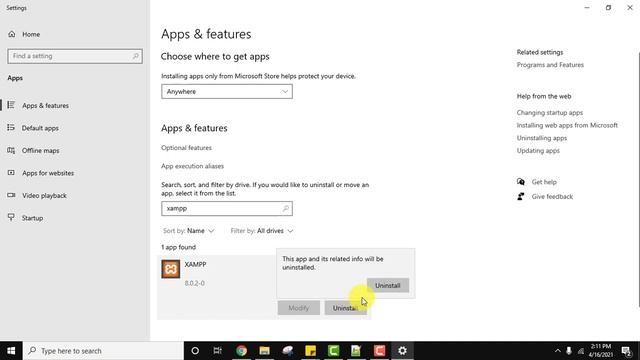The width and height of the screenshot is (640, 360).
Task: Open Uninstalling apps help link
Action: point(542,138)
